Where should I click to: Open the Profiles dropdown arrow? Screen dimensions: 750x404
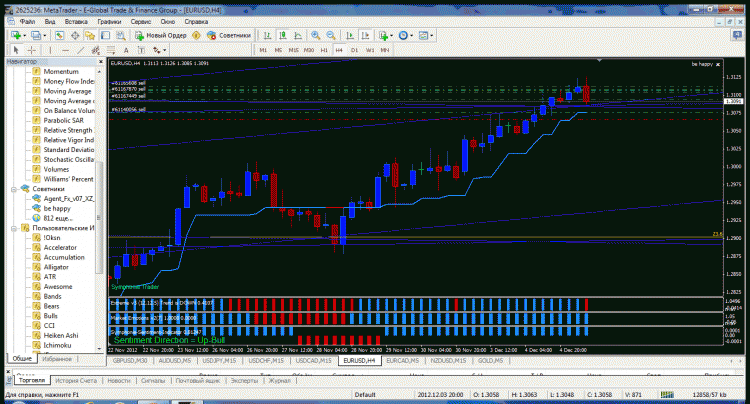(44, 36)
